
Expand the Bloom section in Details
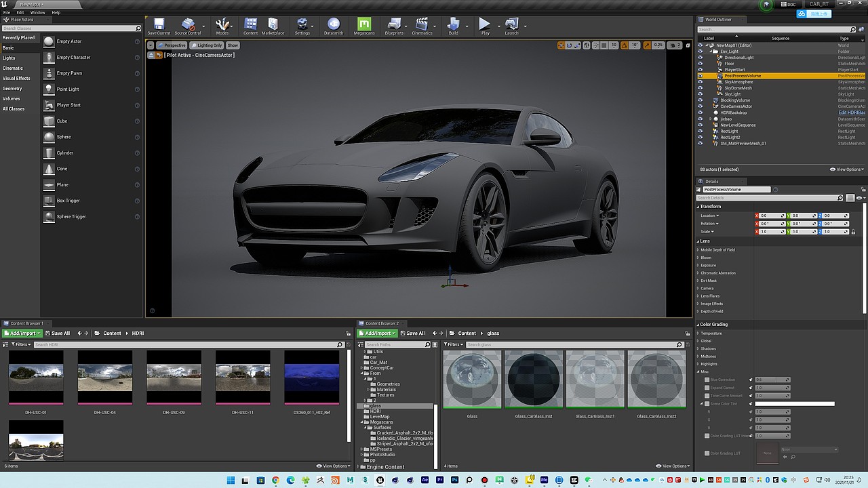pos(698,258)
